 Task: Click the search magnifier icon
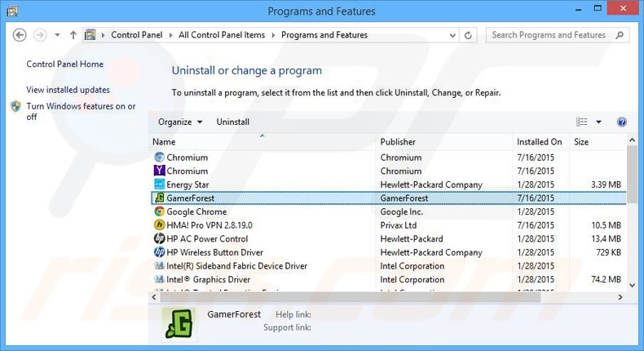pyautogui.click(x=620, y=35)
